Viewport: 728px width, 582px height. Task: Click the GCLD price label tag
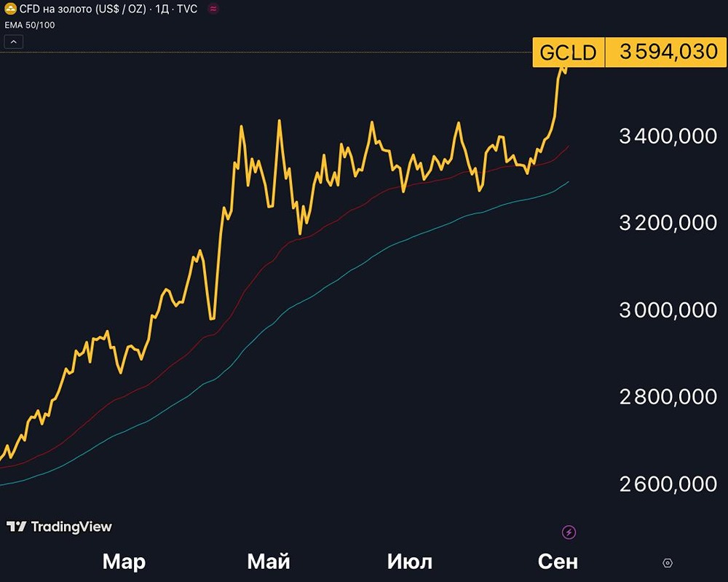[568, 52]
